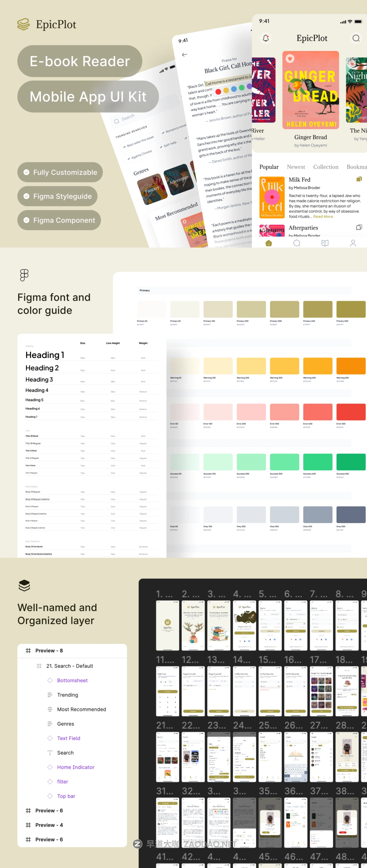Expand the 21. Search - Default frame
The height and width of the screenshot is (868, 367).
[69, 666]
